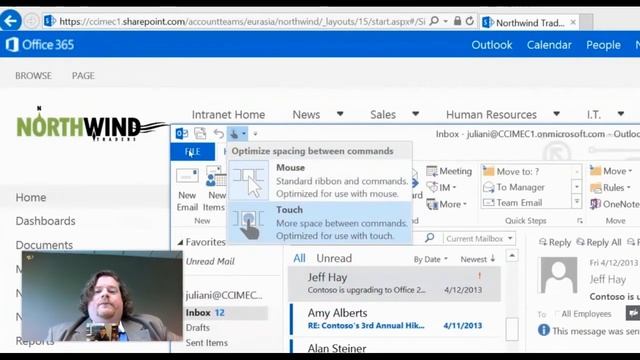Open the PAGE ribbon tab
The width and height of the screenshot is (640, 360).
click(83, 76)
